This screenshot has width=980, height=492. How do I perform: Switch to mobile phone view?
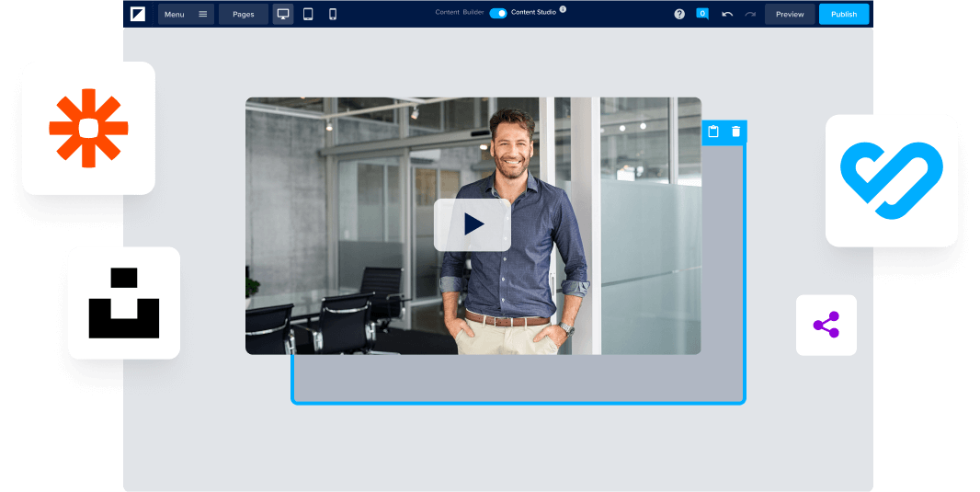coord(333,14)
